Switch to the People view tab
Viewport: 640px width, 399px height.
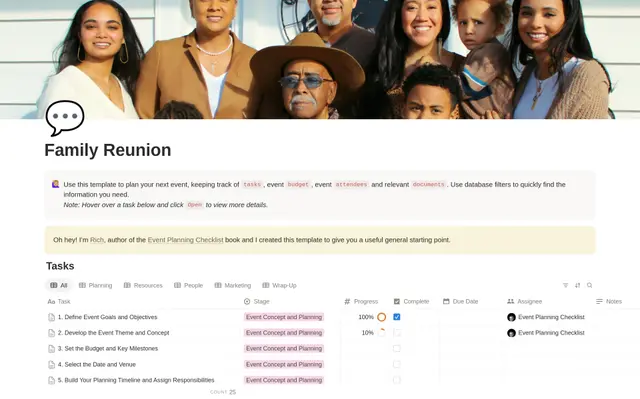(x=189, y=285)
